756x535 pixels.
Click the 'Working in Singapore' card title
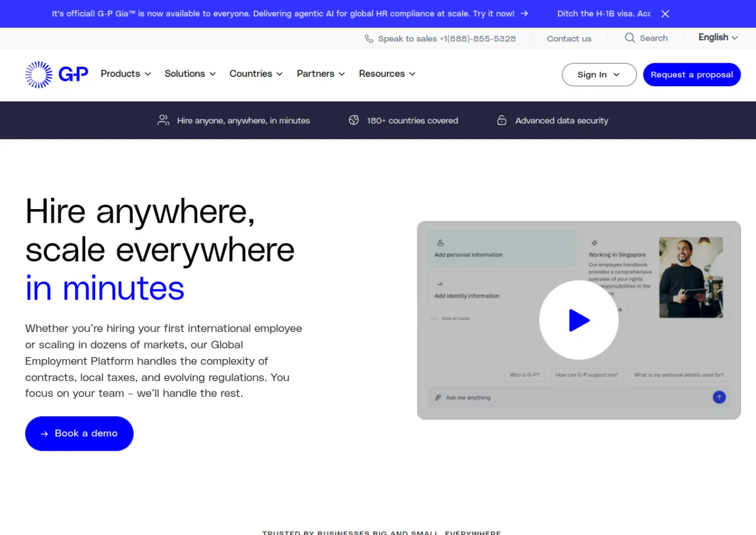click(x=617, y=255)
